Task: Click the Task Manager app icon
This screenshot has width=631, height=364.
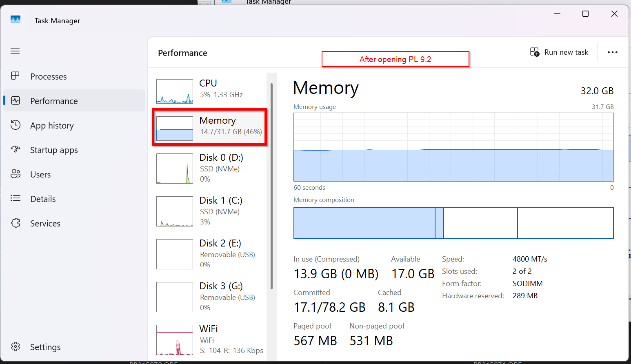Action: tap(16, 20)
